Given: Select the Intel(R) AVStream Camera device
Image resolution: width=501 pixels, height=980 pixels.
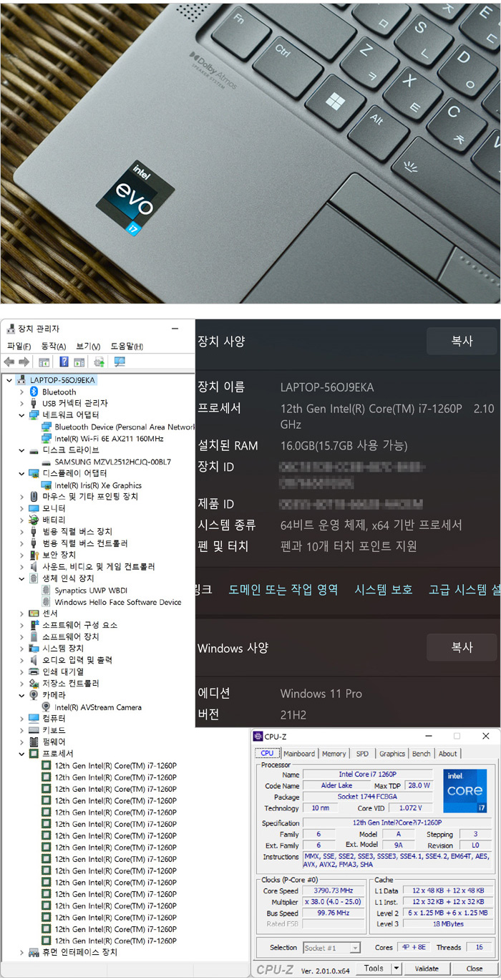Looking at the screenshot, I should click(x=98, y=707).
